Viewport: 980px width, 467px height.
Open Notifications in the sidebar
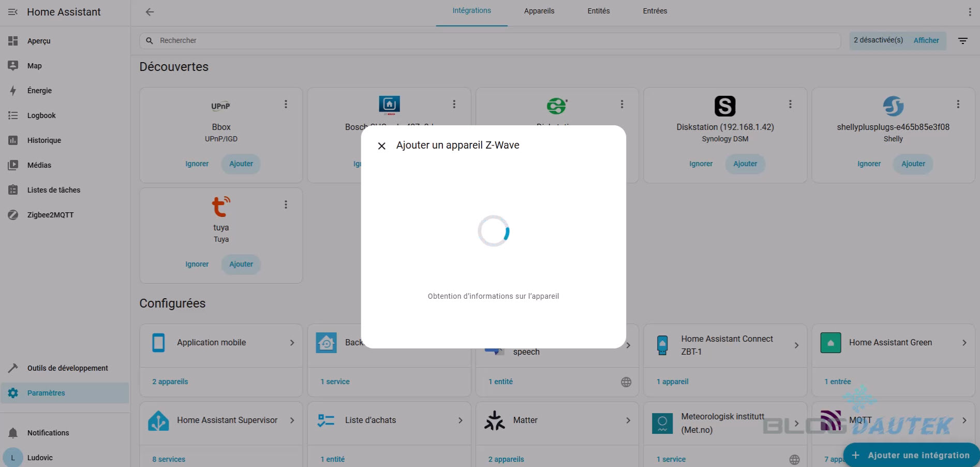pos(48,433)
